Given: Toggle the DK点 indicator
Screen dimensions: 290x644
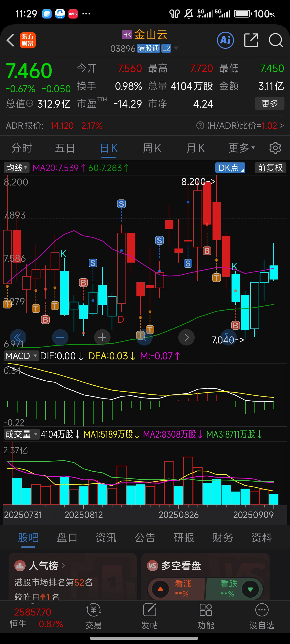Looking at the screenshot, I should (x=230, y=168).
